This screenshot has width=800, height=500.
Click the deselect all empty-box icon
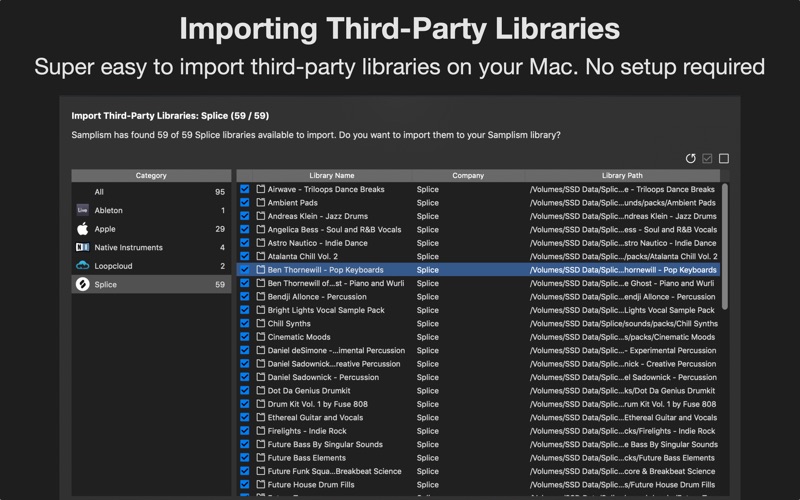coord(723,159)
